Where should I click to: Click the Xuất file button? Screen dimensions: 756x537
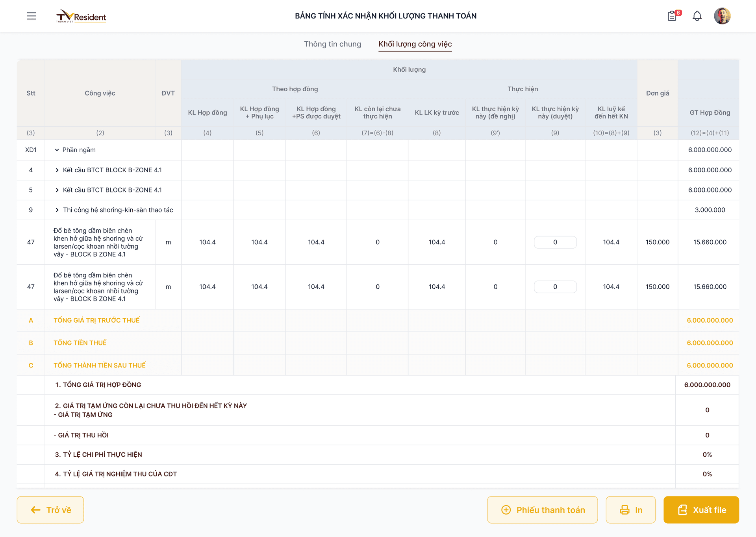point(701,510)
